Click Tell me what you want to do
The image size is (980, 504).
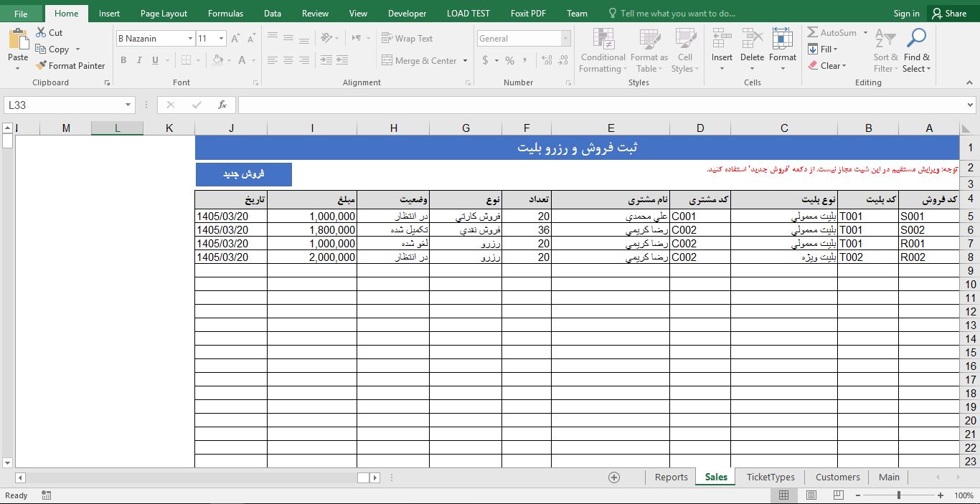[x=671, y=13]
